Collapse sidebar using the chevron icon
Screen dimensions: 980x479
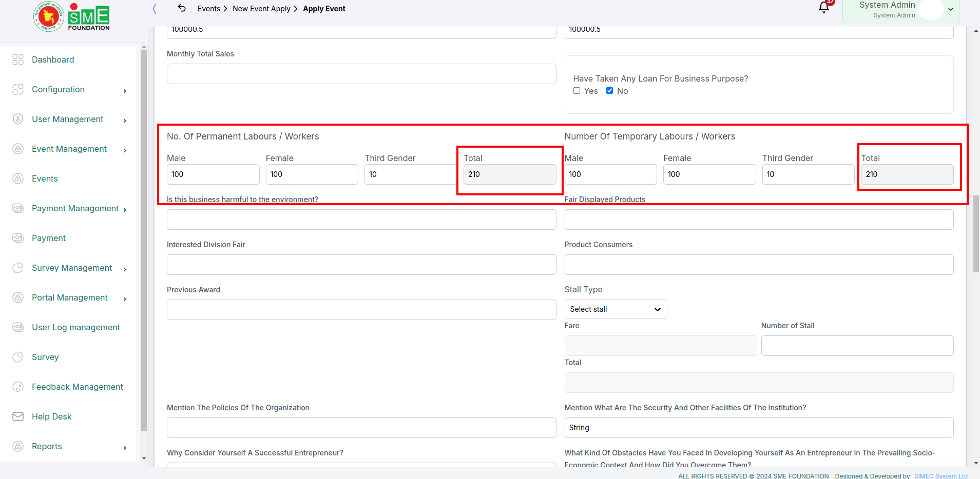(x=155, y=8)
